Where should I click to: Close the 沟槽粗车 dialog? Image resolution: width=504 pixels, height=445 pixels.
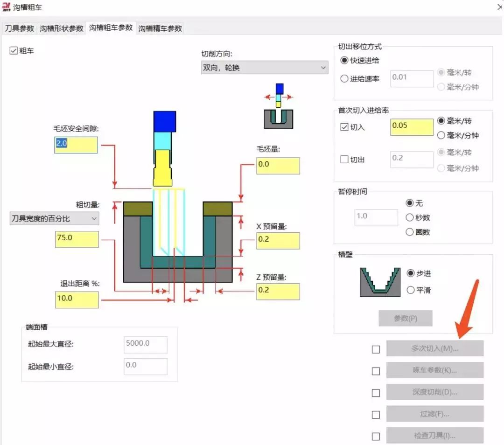pyautogui.click(x=499, y=7)
